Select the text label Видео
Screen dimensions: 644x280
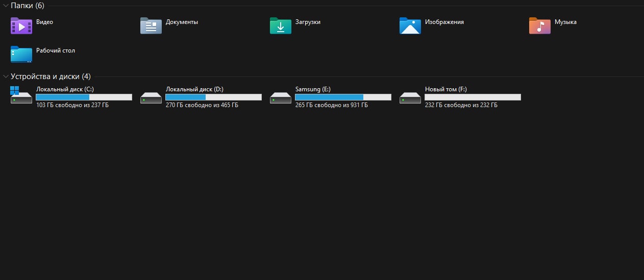(x=45, y=22)
